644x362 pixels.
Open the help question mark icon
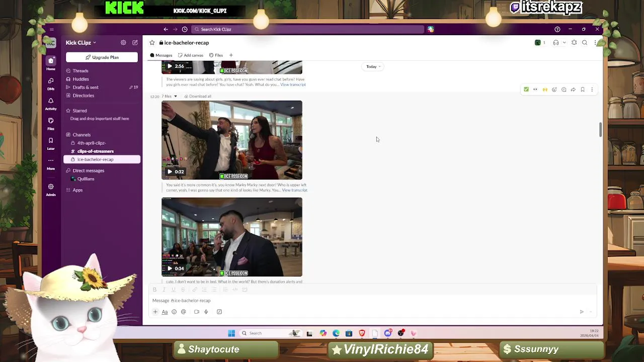point(557,29)
